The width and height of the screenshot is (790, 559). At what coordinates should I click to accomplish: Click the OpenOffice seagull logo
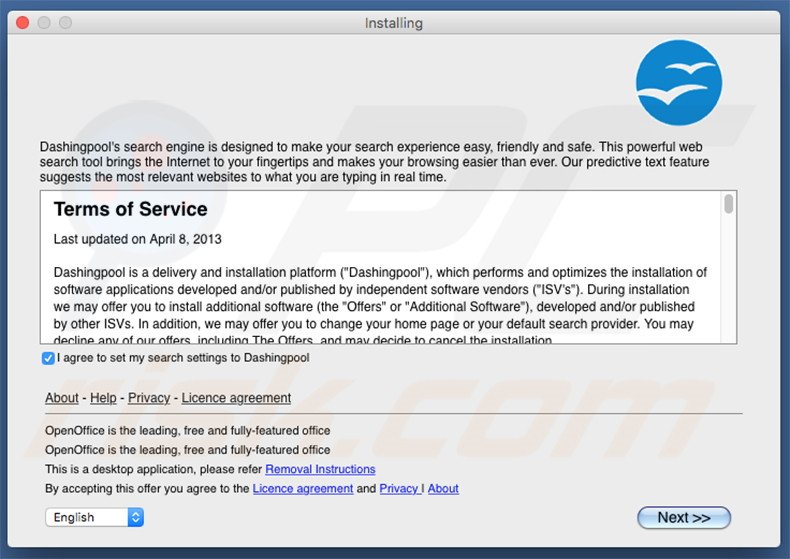(x=679, y=83)
